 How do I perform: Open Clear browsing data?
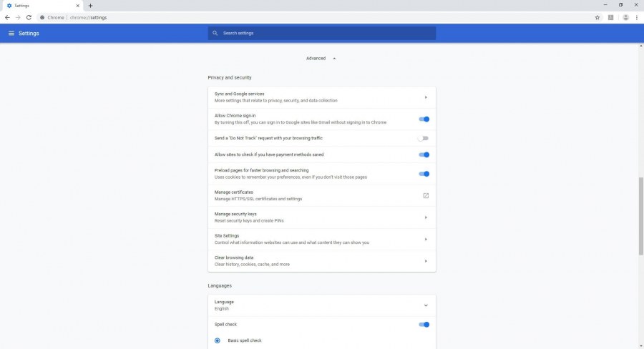point(321,260)
